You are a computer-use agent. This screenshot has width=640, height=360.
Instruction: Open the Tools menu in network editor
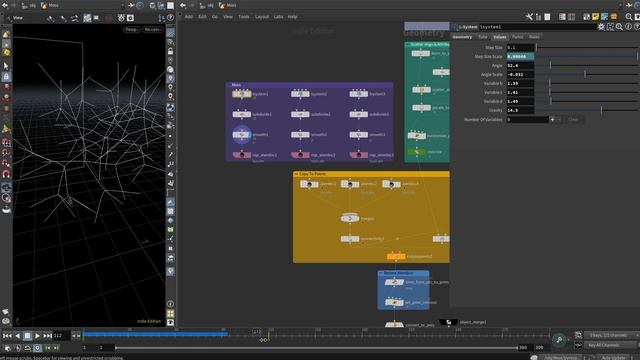244,17
